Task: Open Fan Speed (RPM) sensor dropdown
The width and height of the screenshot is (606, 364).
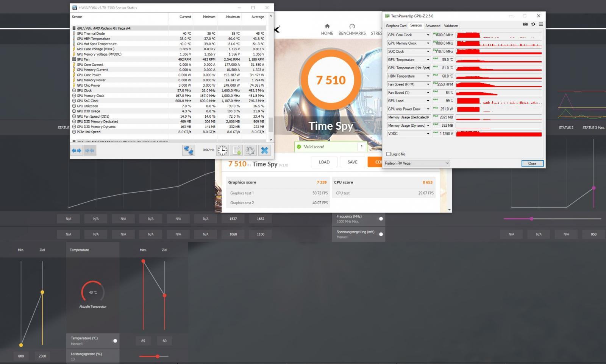Action: coord(428,84)
